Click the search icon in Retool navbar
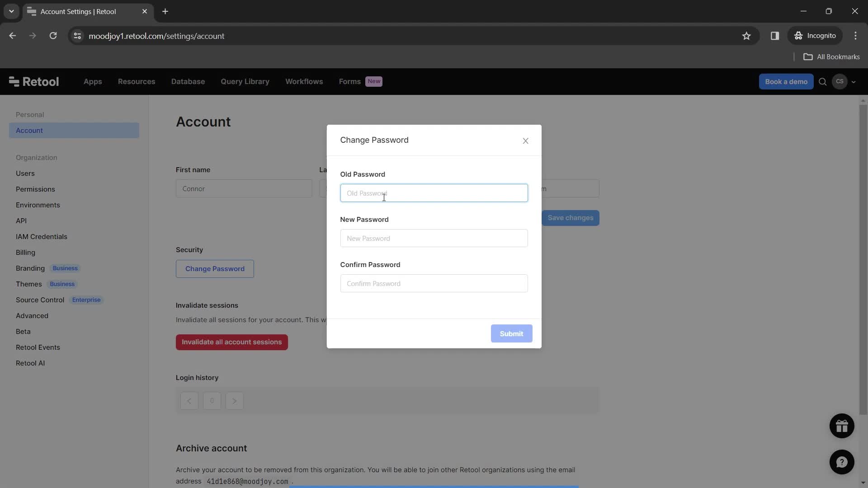Viewport: 868px width, 488px height. pyautogui.click(x=823, y=82)
